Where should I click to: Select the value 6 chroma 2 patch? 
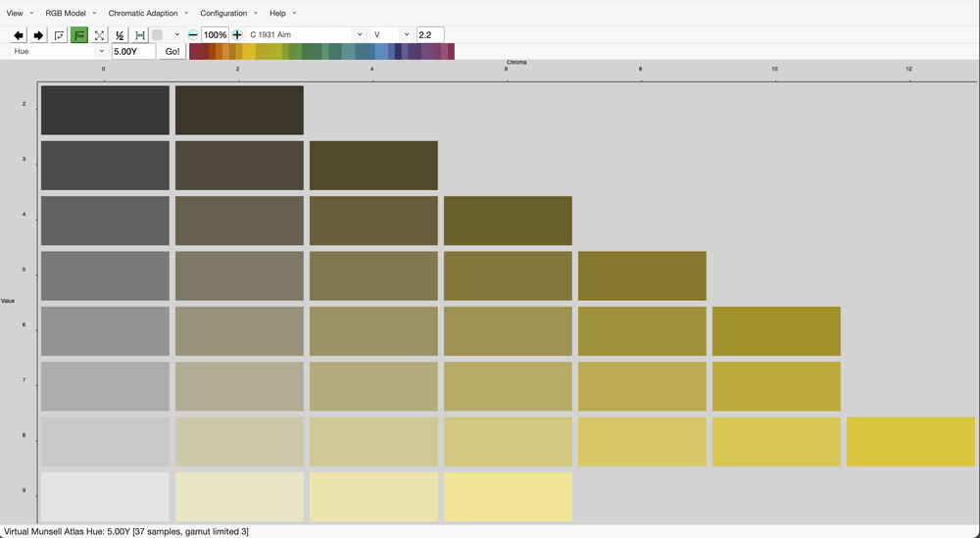[x=239, y=331]
